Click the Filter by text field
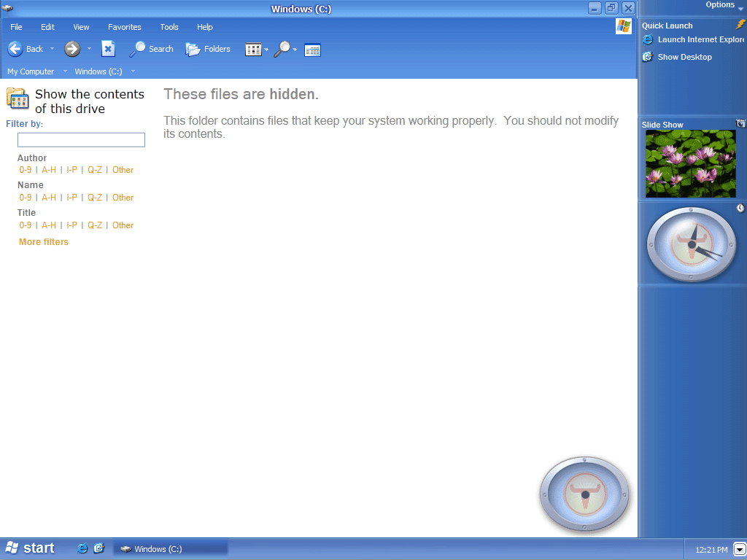The height and width of the screenshot is (560, 747). click(81, 140)
